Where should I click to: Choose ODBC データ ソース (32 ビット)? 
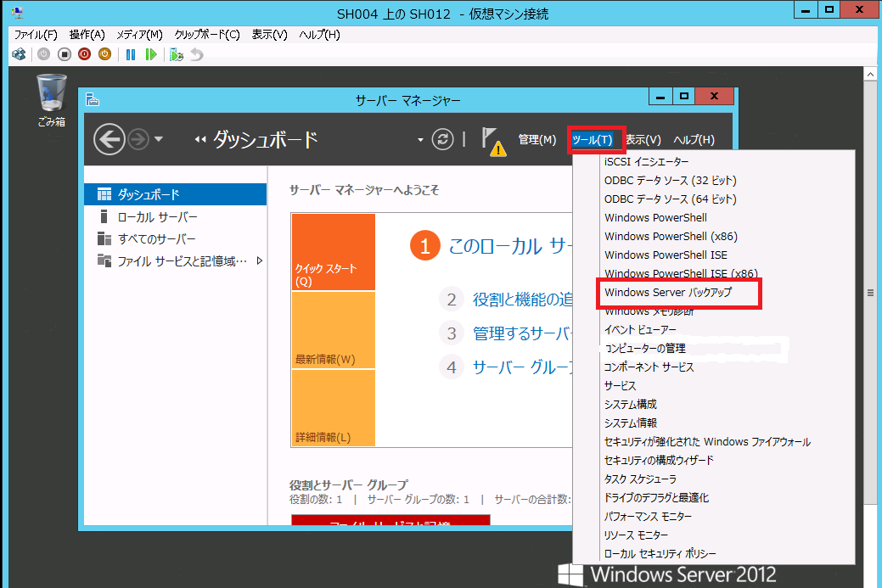(670, 181)
